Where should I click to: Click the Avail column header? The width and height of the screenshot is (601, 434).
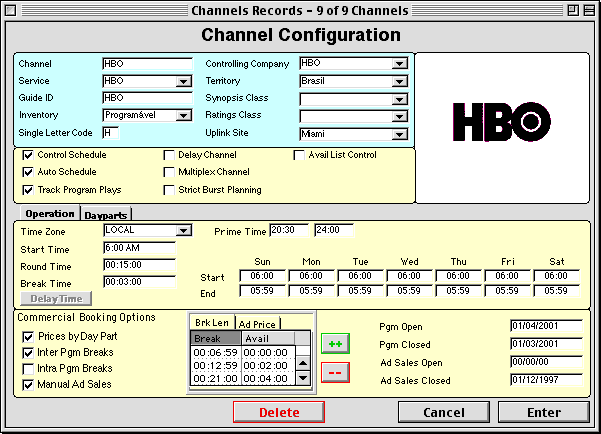(x=268, y=339)
